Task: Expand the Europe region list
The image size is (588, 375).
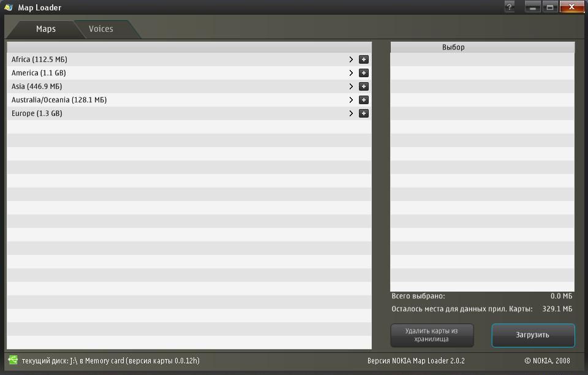Action: pos(351,113)
